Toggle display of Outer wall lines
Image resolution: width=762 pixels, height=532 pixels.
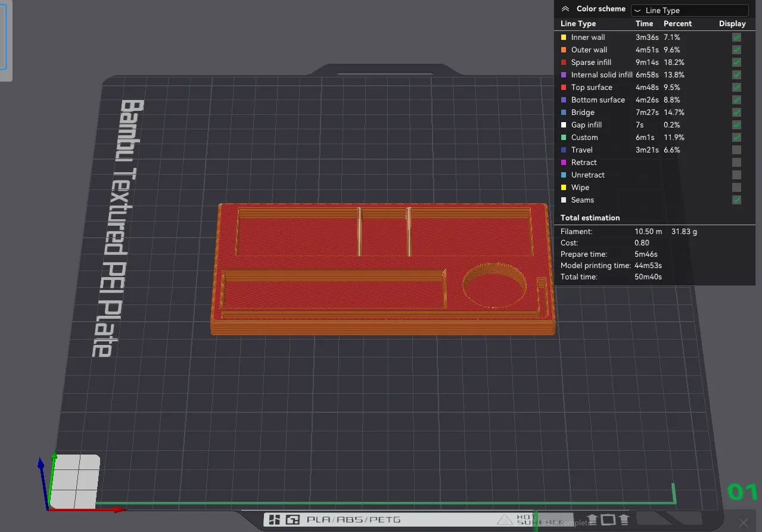click(737, 50)
